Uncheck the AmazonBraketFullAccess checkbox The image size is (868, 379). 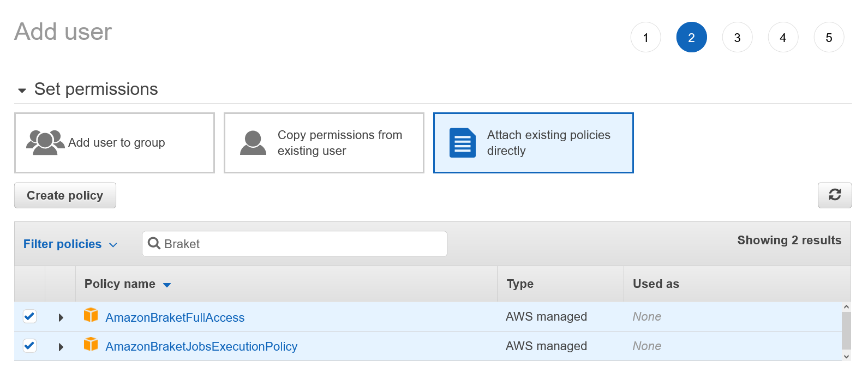tap(29, 316)
